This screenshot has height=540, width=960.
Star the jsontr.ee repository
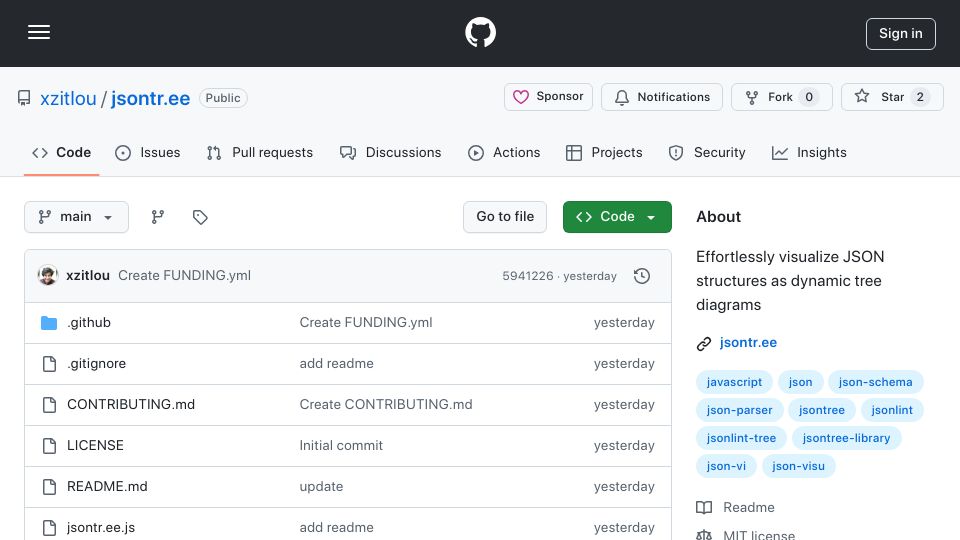pyautogui.click(x=892, y=97)
